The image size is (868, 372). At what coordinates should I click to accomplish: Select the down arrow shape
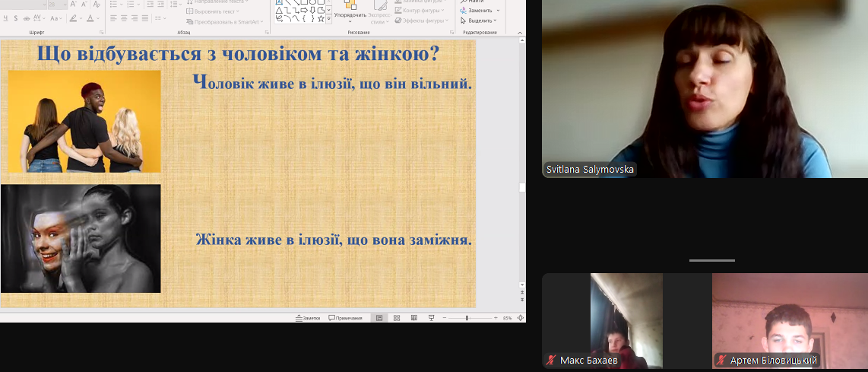click(312, 11)
